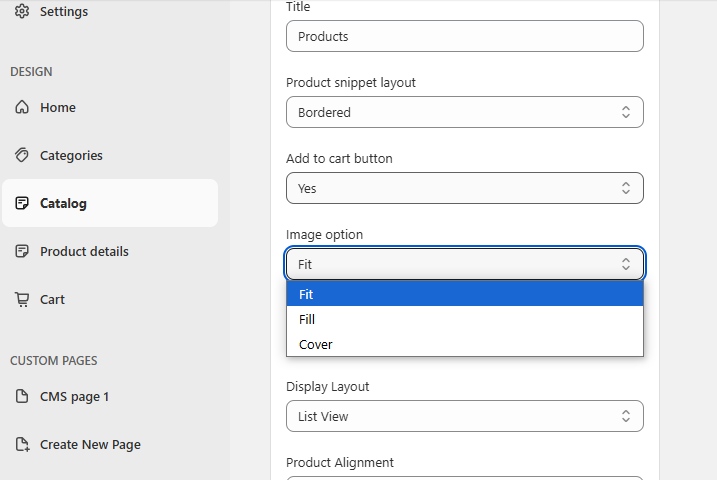Click the Categories tag icon
This screenshot has height=480, width=717.
(x=21, y=155)
